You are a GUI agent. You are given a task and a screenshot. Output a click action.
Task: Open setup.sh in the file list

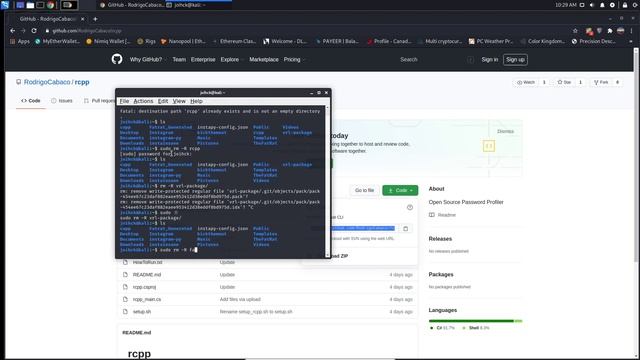pyautogui.click(x=142, y=311)
